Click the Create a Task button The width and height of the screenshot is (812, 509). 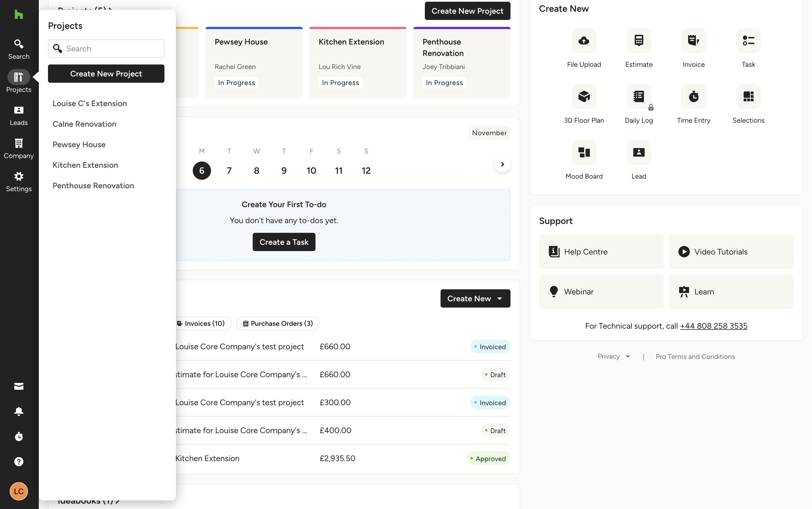pyautogui.click(x=284, y=242)
